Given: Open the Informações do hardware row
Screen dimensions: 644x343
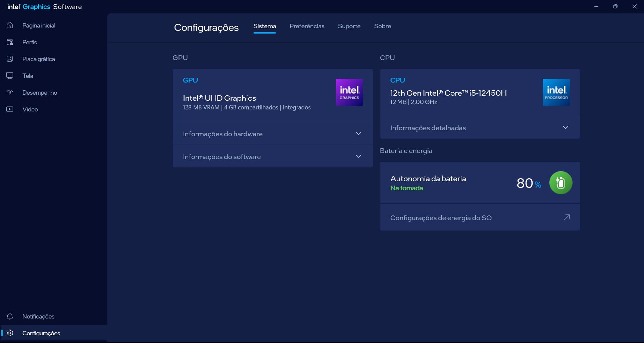Looking at the screenshot, I should 273,134.
